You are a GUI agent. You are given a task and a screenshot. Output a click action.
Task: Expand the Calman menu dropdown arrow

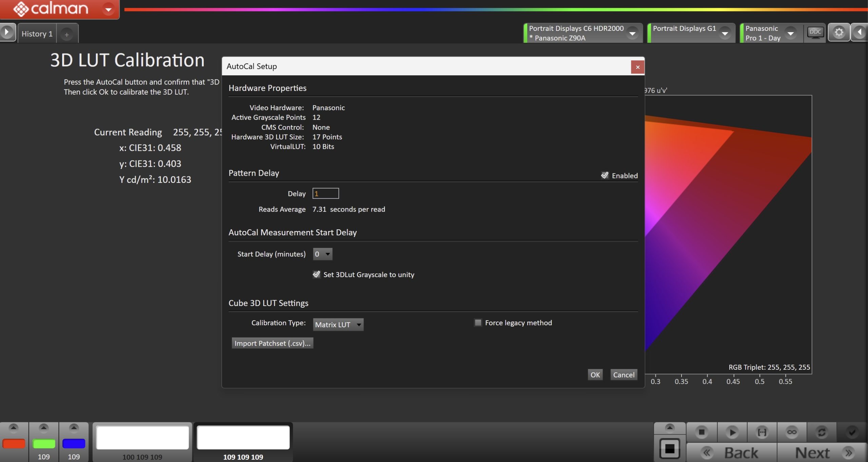click(x=108, y=9)
